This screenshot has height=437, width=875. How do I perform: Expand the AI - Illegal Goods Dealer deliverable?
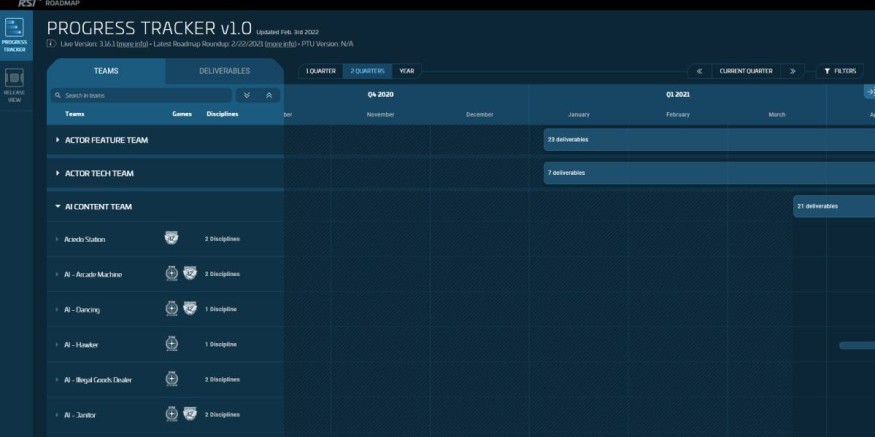pyautogui.click(x=57, y=380)
